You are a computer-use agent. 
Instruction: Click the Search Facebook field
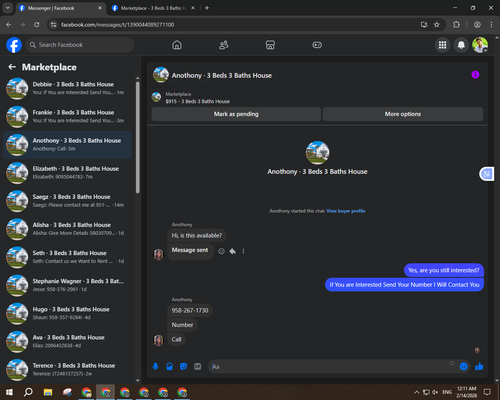coord(80,45)
